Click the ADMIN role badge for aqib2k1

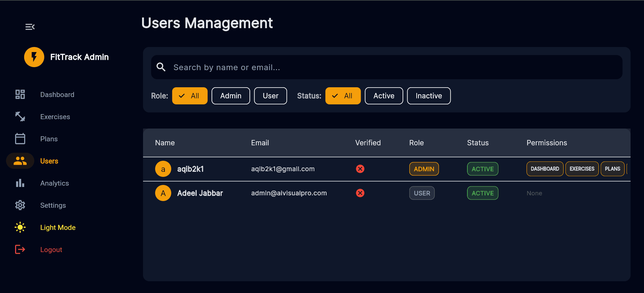[424, 169]
